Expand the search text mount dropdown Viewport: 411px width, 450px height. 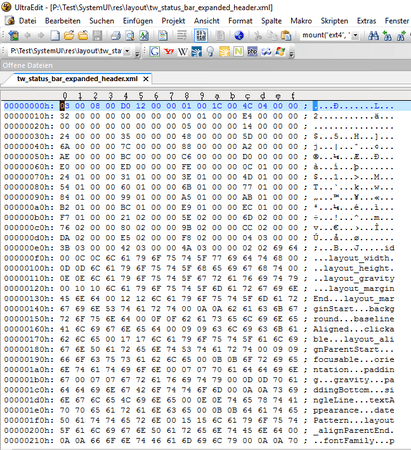pyautogui.click(x=355, y=35)
